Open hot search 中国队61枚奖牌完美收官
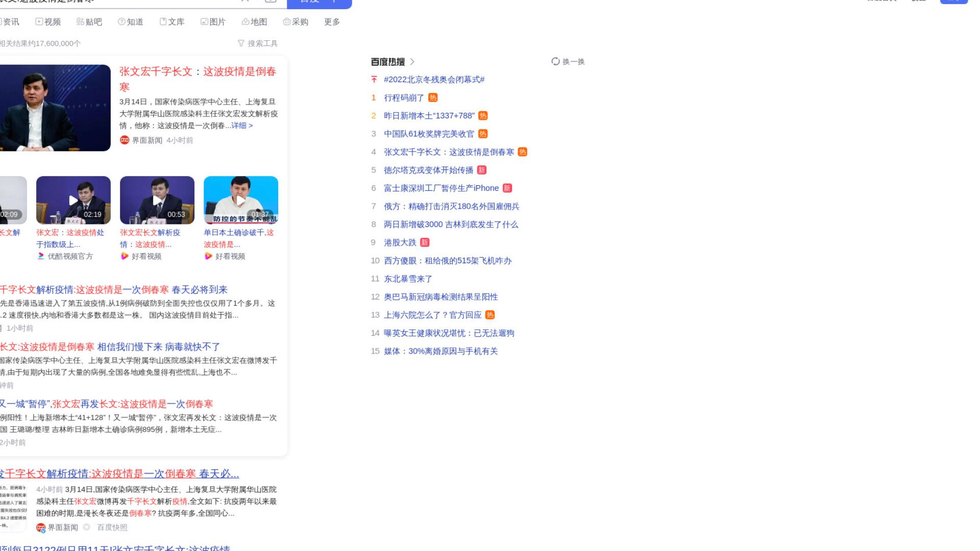The image size is (980, 551). (429, 134)
